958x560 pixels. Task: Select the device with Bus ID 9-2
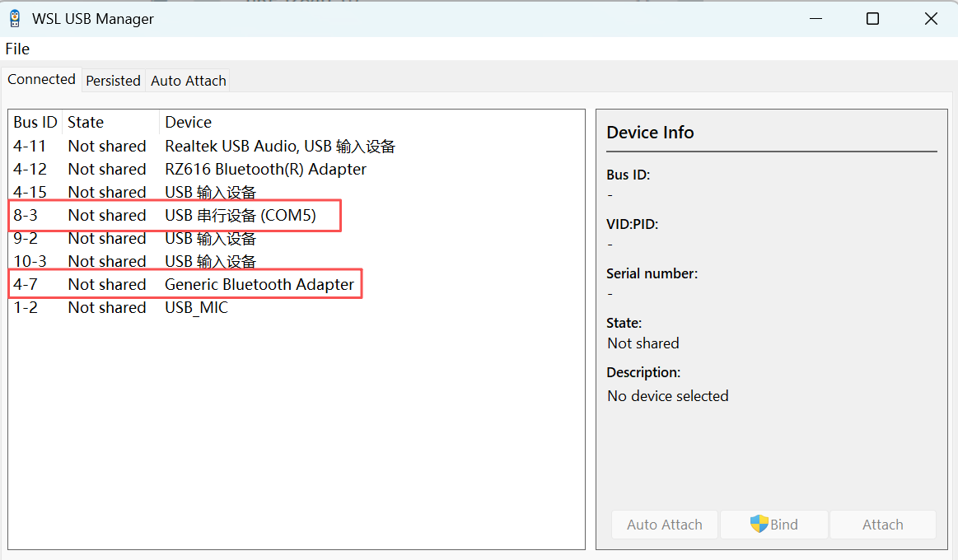click(x=26, y=238)
